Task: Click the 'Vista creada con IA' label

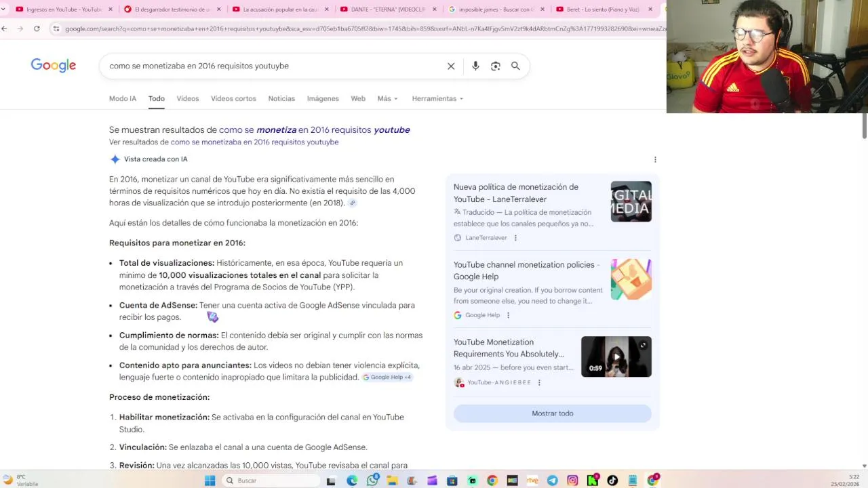Action: coord(155,159)
